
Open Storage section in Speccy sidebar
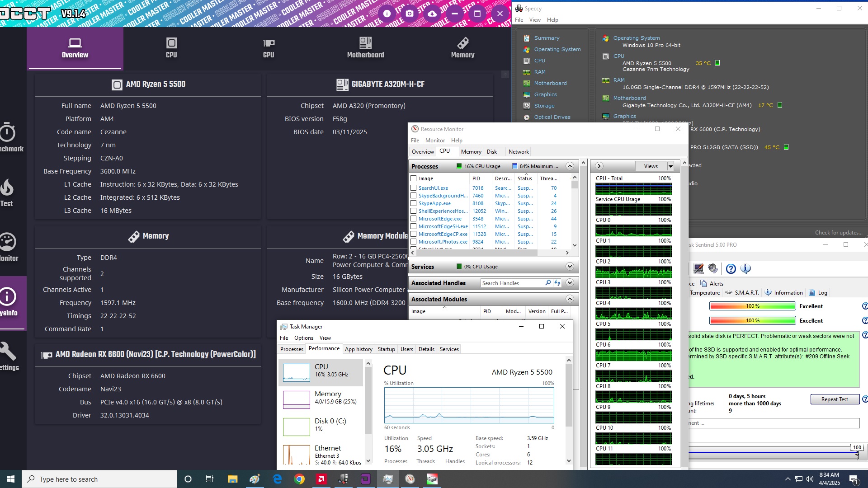pos(544,106)
